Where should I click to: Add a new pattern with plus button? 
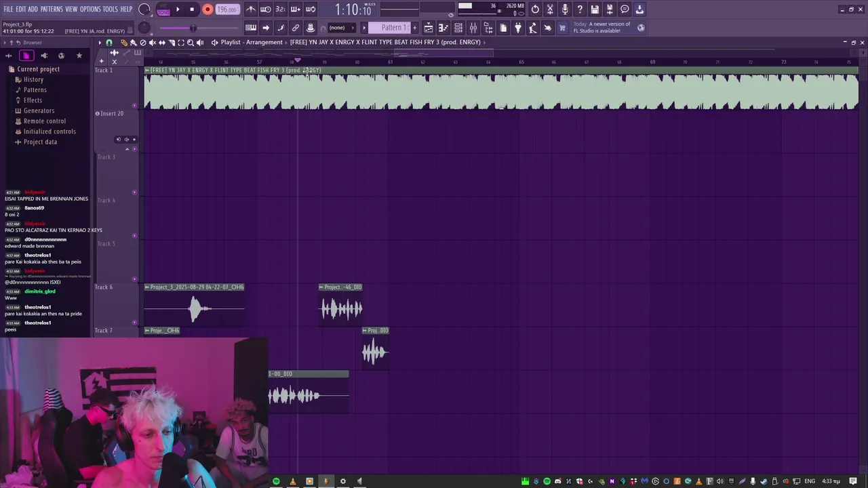415,28
